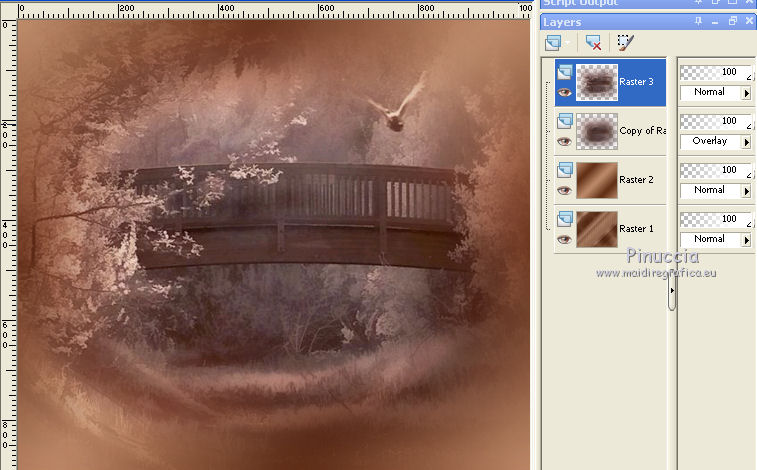This screenshot has width=757, height=470.
Task: Click the 'Copy of Ra' layer name
Action: tap(643, 130)
